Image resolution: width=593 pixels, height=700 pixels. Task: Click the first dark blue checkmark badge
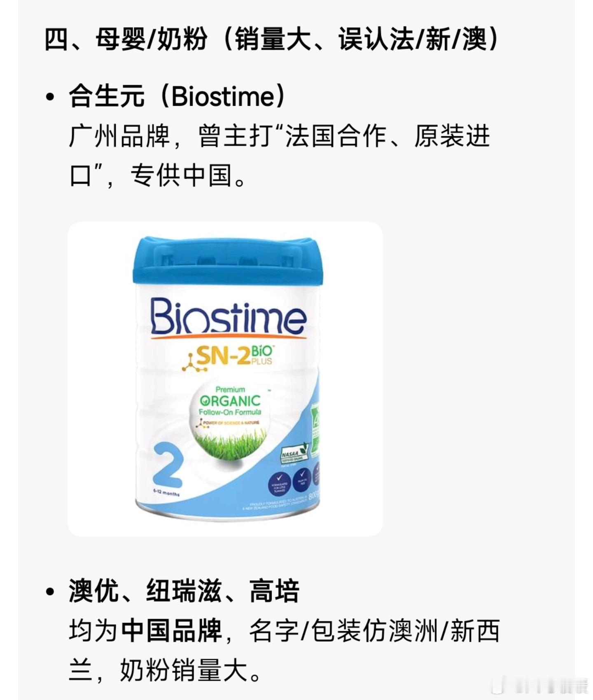279,483
